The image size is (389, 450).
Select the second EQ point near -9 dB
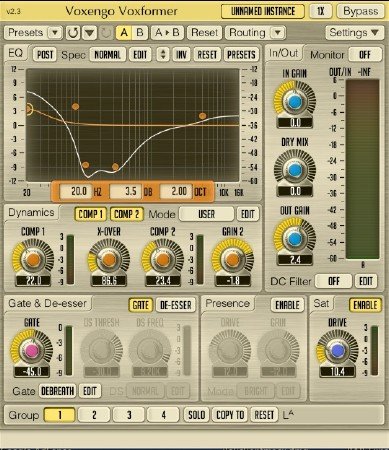pyautogui.click(x=115, y=167)
